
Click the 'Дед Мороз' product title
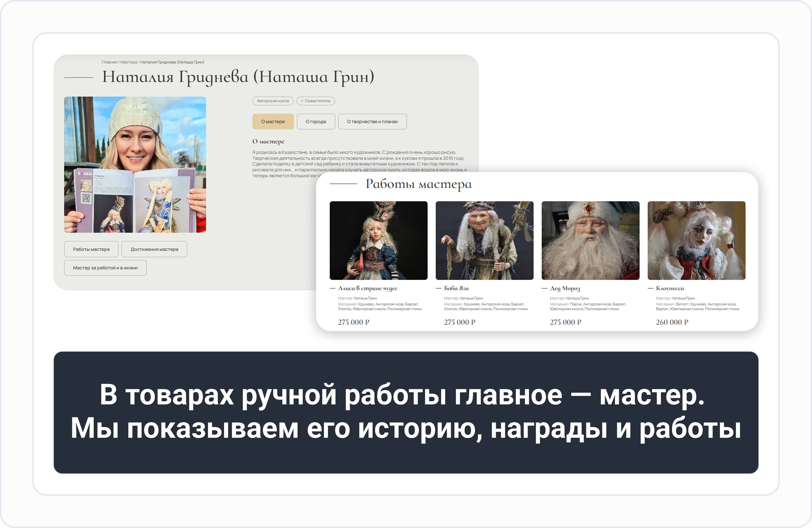click(x=565, y=288)
